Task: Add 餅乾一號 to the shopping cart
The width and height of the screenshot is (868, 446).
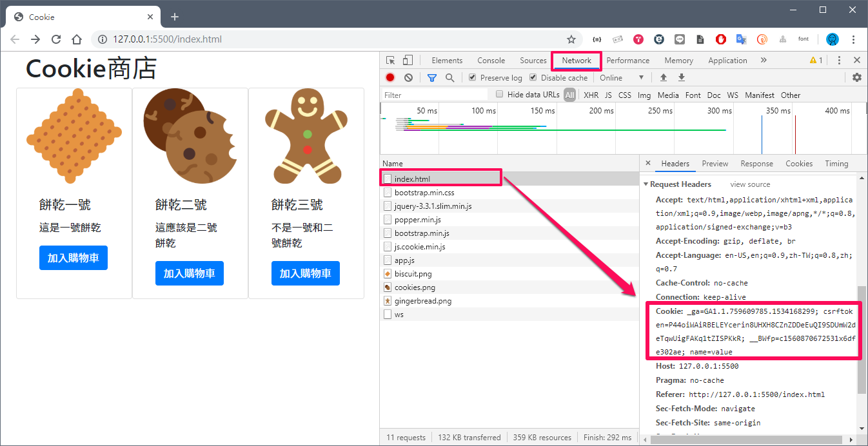Action: 74,258
